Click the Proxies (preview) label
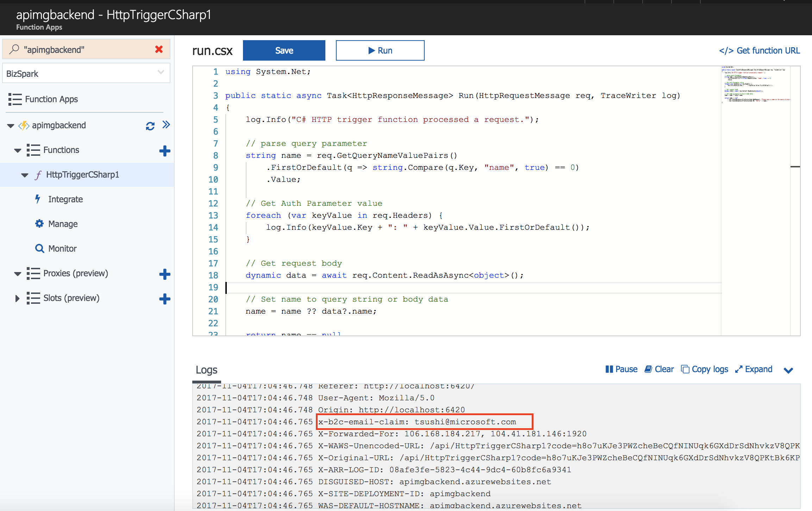This screenshot has height=511, width=812. click(x=76, y=273)
